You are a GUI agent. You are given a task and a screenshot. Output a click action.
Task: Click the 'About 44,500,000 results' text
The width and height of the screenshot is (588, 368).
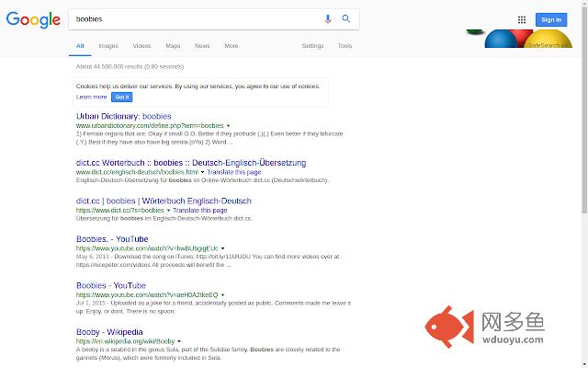(x=130, y=66)
